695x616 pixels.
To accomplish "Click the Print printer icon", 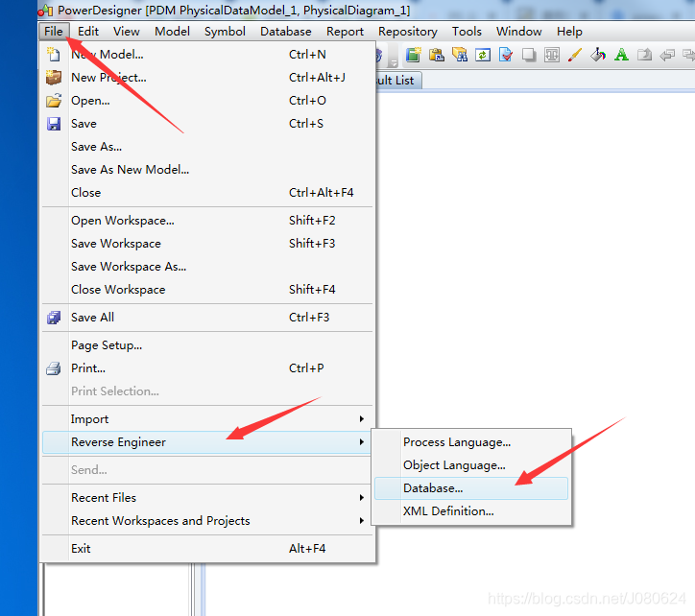I will (54, 368).
